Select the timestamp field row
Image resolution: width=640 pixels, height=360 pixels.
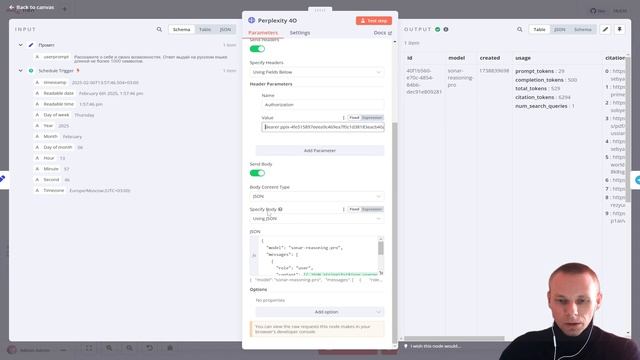(x=87, y=82)
